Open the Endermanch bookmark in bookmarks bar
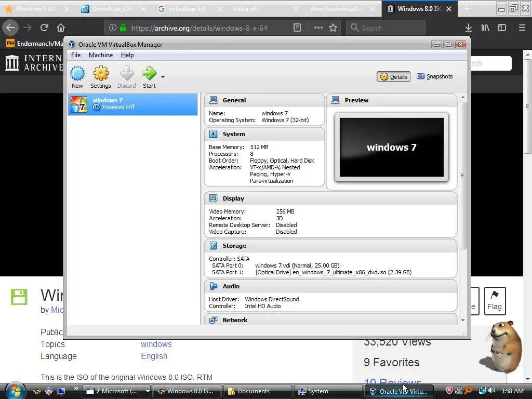The height and width of the screenshot is (399, 532). tap(35, 44)
